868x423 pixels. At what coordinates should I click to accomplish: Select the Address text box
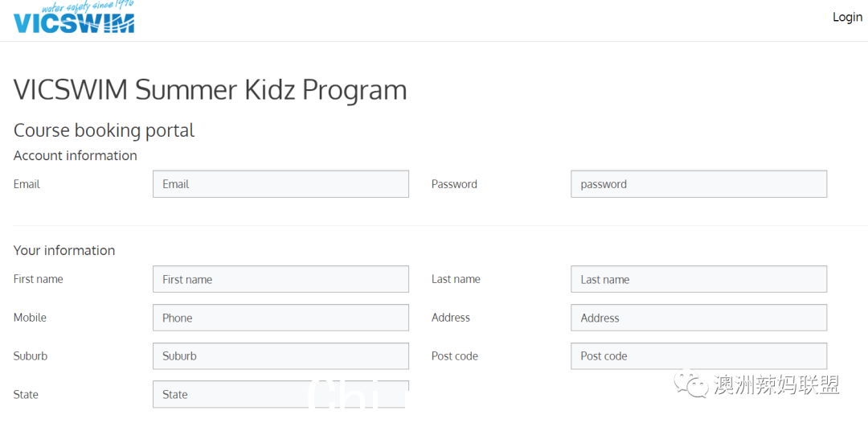[698, 318]
